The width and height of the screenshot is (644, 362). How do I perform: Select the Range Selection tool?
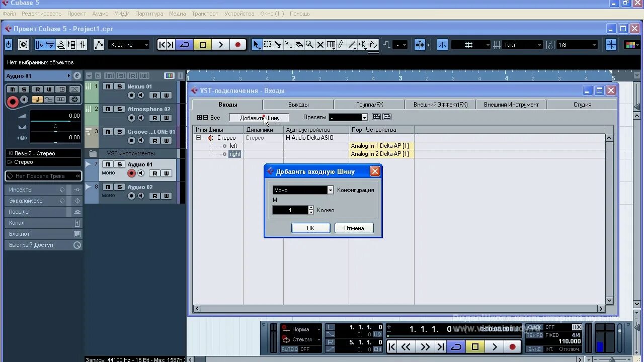268,45
